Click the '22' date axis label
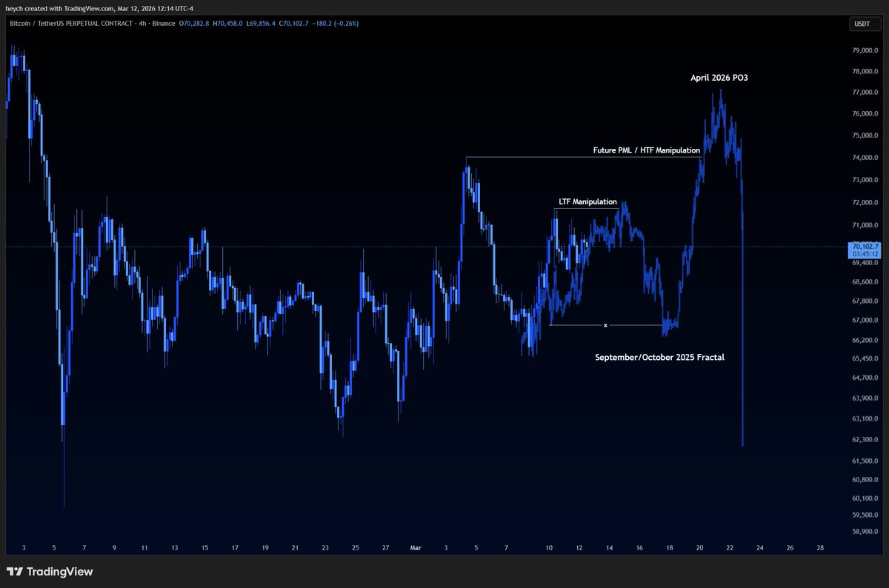The image size is (889, 588). 730,548
